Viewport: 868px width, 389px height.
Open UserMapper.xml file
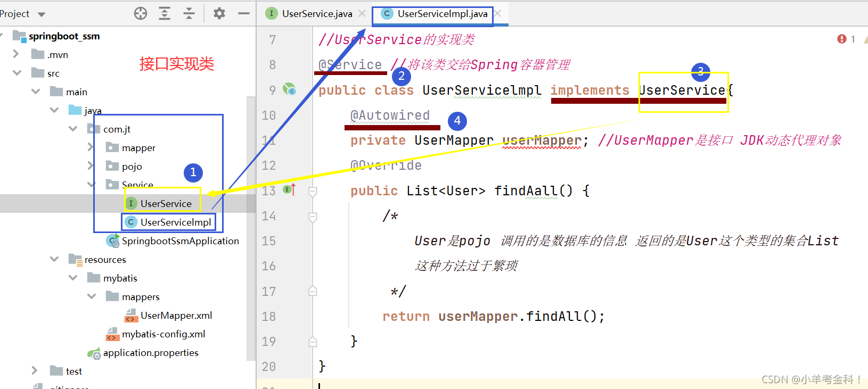(x=176, y=316)
